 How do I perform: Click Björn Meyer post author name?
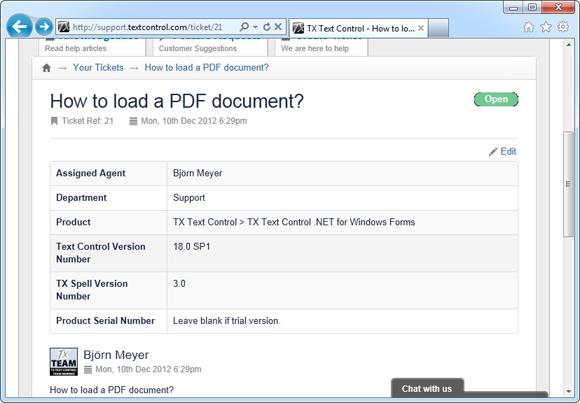click(x=116, y=355)
